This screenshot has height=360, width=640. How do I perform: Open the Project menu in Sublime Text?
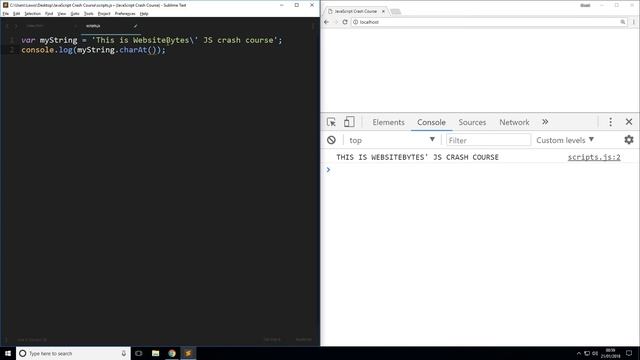104,14
